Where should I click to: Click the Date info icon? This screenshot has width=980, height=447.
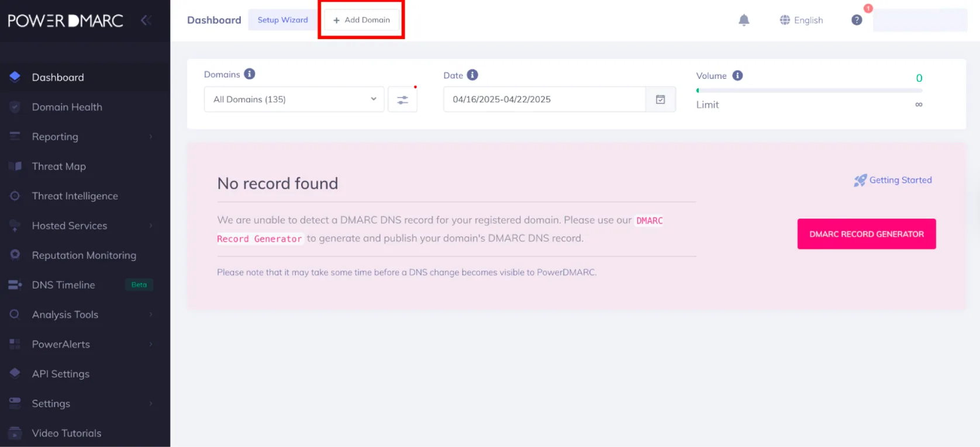pyautogui.click(x=472, y=75)
